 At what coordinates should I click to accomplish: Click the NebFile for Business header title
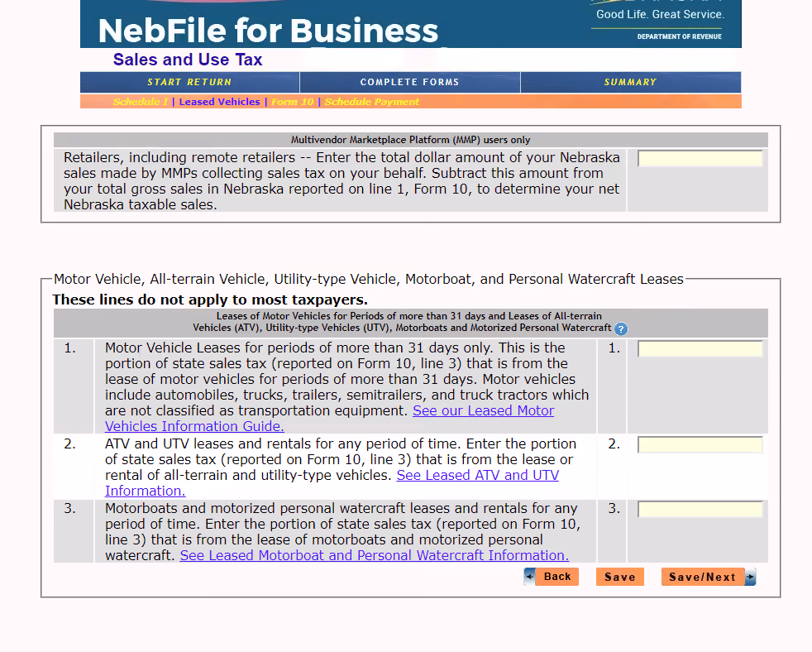[x=268, y=31]
